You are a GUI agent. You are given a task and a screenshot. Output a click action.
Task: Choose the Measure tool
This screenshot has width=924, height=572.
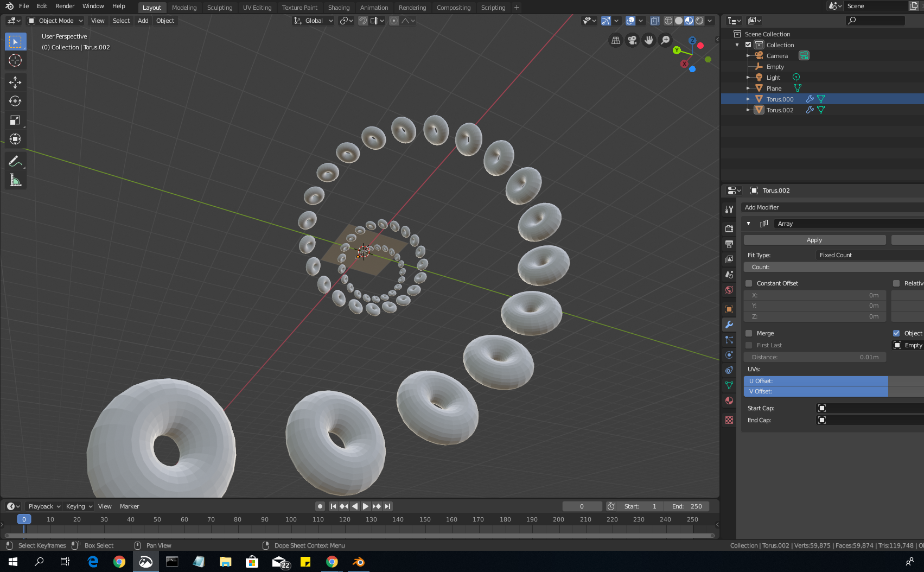point(15,180)
